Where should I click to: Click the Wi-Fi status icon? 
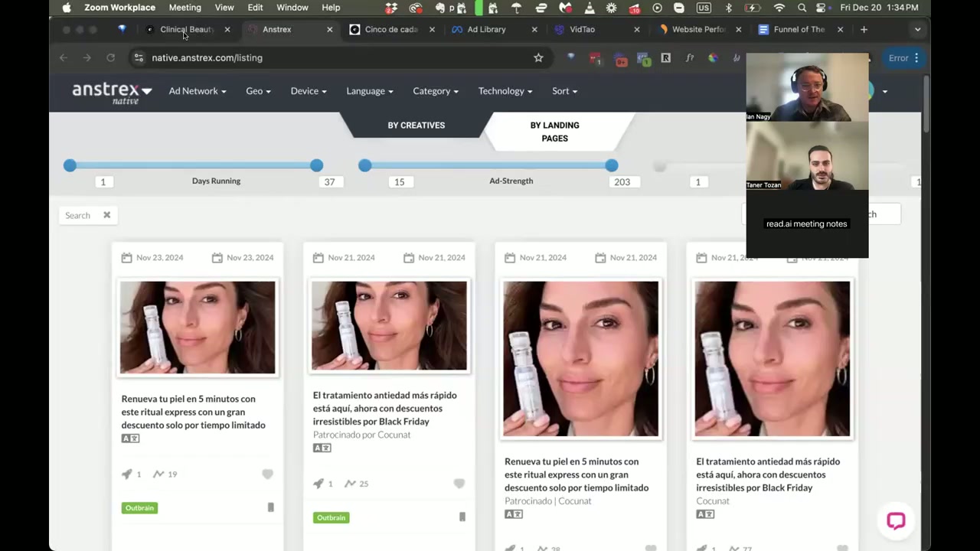point(779,8)
